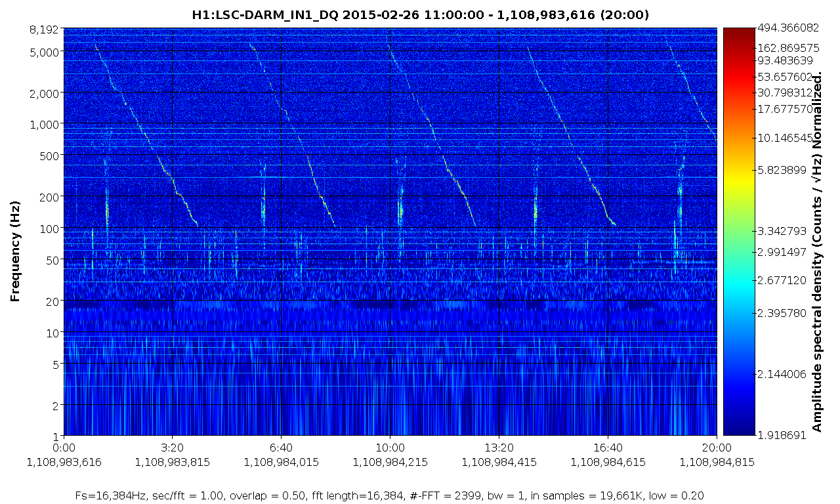This screenshot has height=504, width=840.
Task: Click the 6:40 time axis label
Action: [282, 448]
